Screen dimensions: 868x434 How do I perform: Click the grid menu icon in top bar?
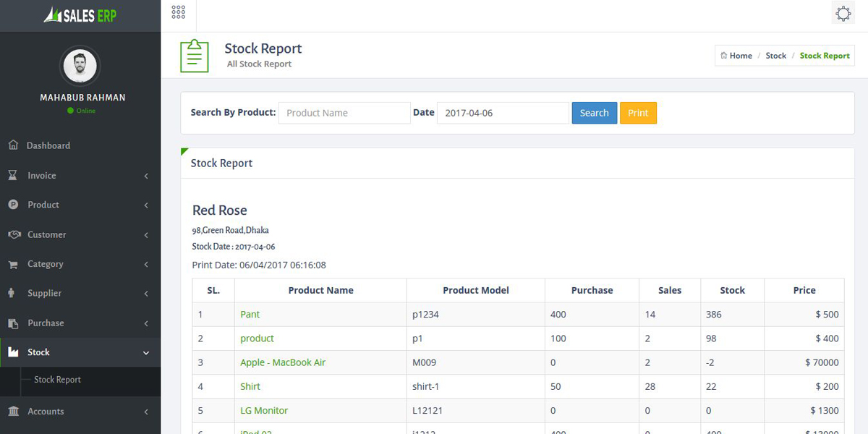[x=178, y=12]
